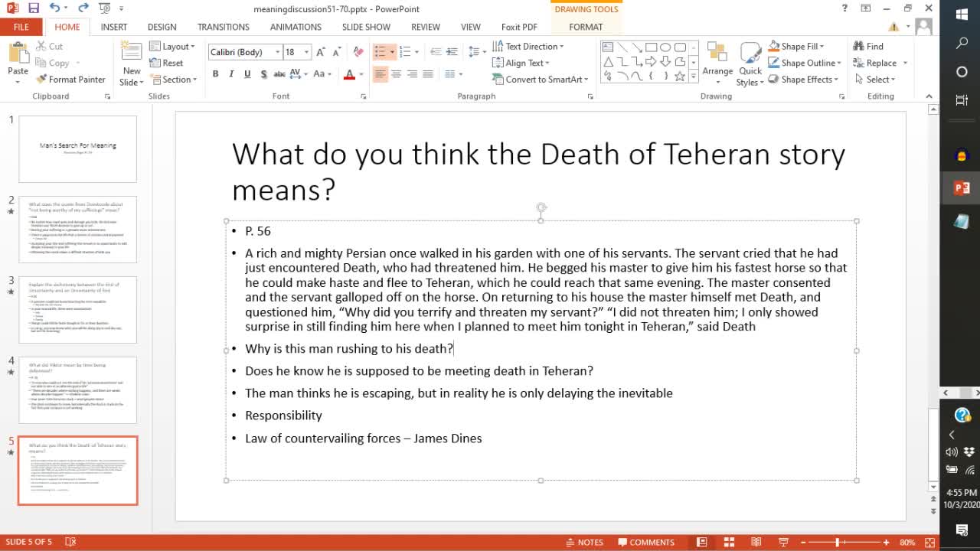Click the New Slide icon

coord(132,54)
